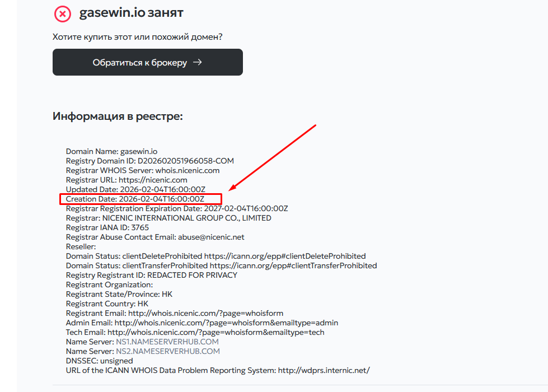Click the Registrant Email whoisform URL
This screenshot has width=548, height=392.
click(205, 313)
